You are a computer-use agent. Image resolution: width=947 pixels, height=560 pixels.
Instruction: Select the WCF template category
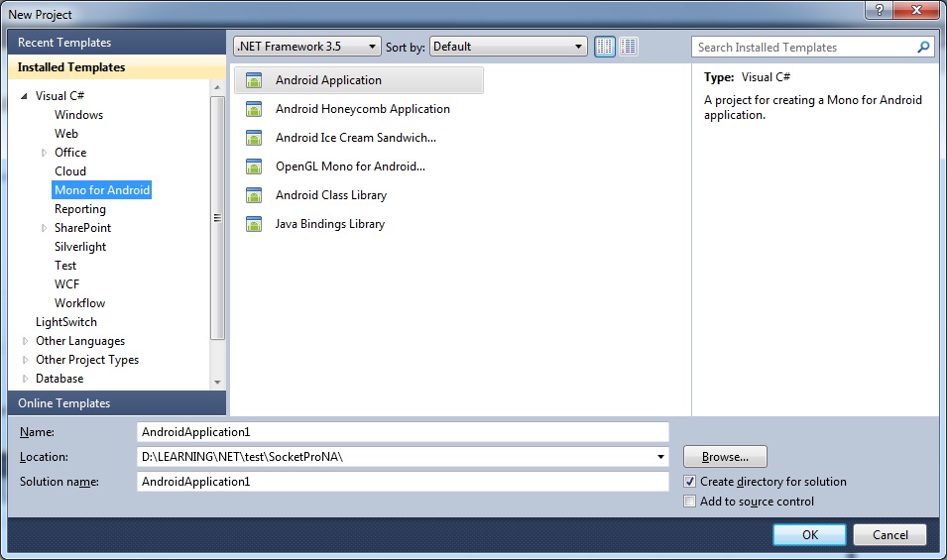tap(66, 284)
